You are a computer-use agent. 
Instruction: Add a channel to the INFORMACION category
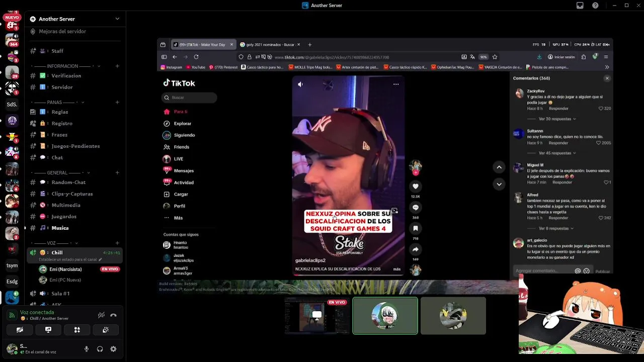117,66
